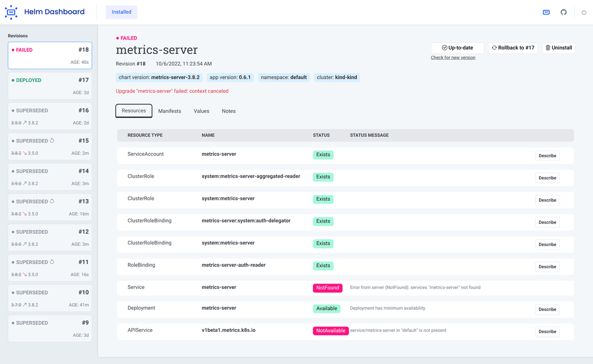593x364 pixels.
Task: Select superseded revision #15
Action: [x=50, y=147]
